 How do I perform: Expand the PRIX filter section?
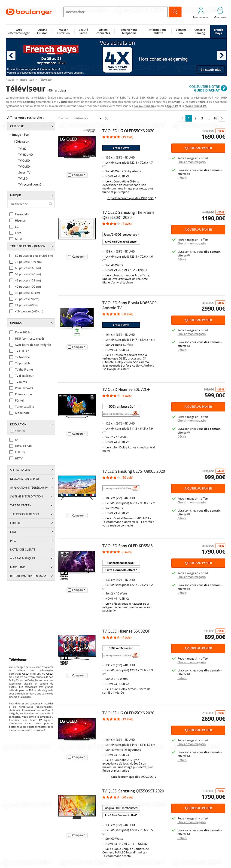coord(31,541)
